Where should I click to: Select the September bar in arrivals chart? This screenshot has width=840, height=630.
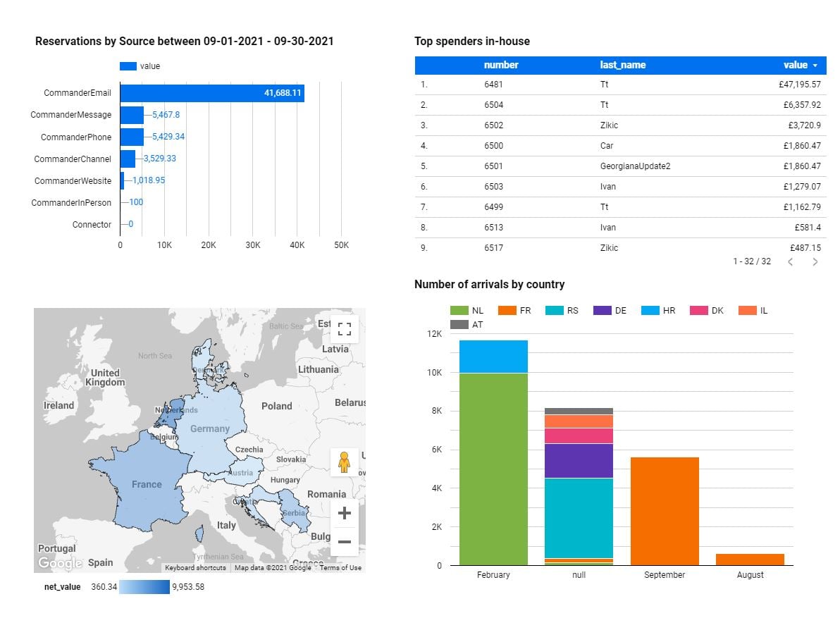tap(665, 511)
